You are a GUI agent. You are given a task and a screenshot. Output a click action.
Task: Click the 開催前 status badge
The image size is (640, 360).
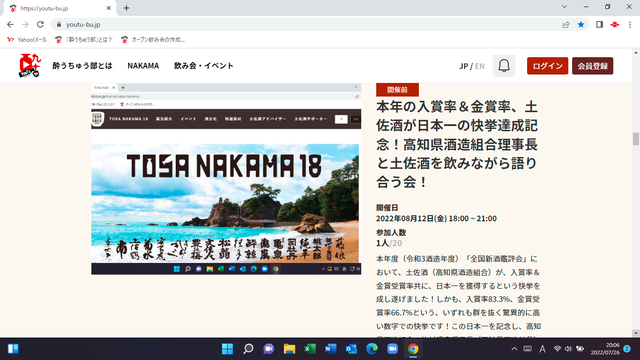coord(397,89)
